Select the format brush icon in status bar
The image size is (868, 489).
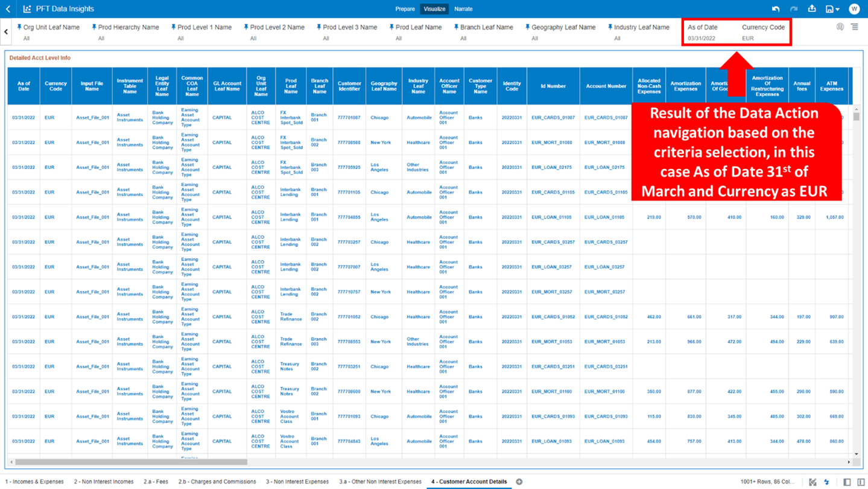(x=814, y=482)
